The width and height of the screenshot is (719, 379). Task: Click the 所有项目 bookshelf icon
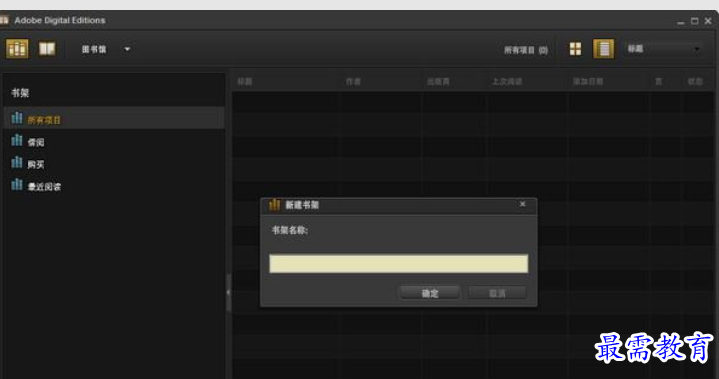pos(17,118)
